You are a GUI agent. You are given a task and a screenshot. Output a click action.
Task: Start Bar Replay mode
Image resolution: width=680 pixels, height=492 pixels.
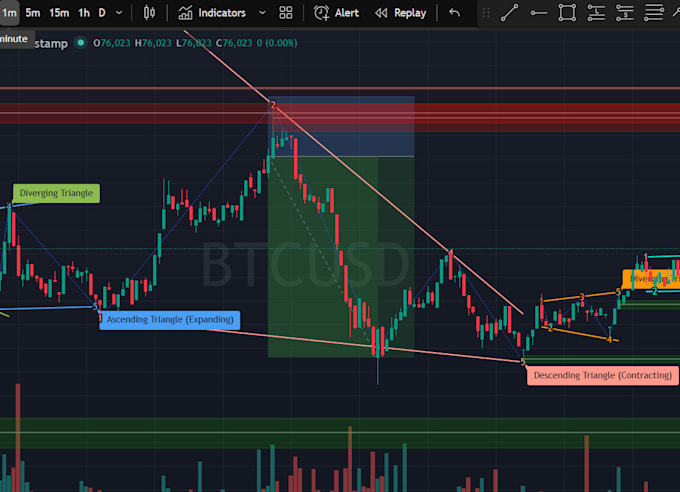tap(401, 13)
